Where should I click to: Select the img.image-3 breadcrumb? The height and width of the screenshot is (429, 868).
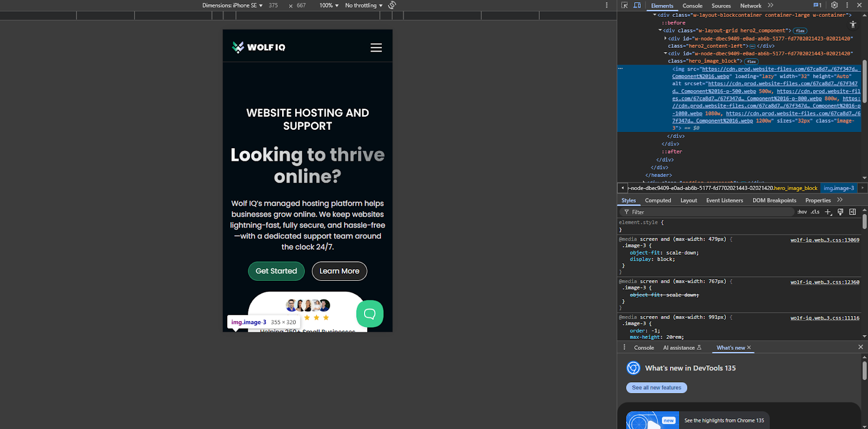pyautogui.click(x=839, y=188)
